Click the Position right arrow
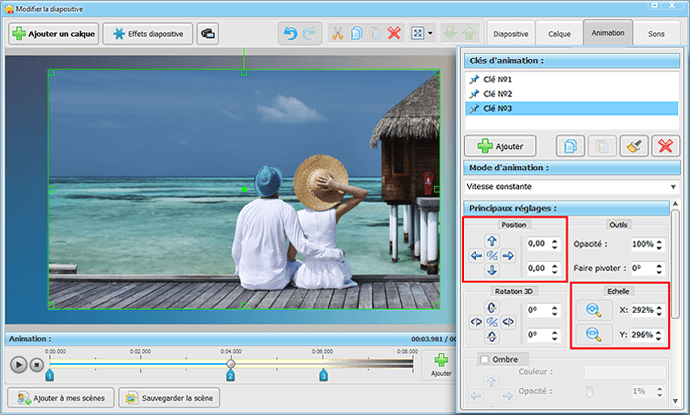690x415 pixels. [508, 256]
